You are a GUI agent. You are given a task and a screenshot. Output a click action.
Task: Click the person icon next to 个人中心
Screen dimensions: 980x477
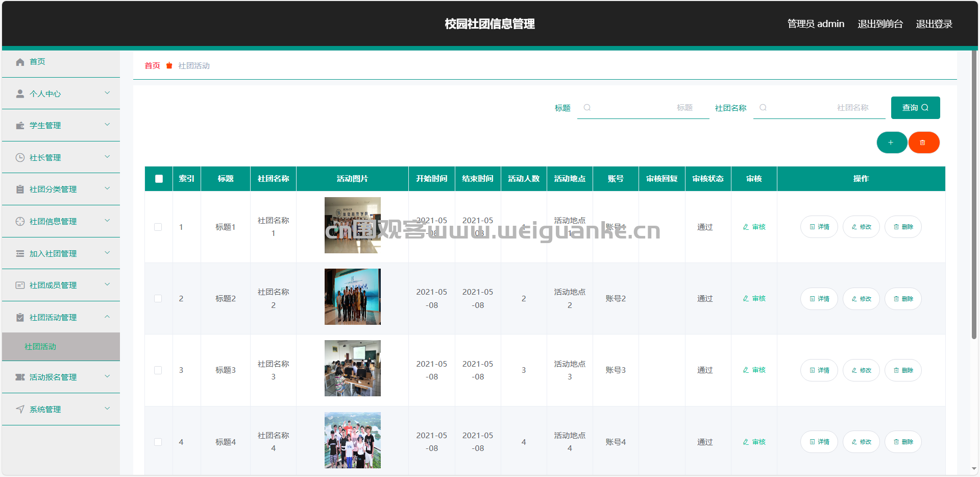click(20, 94)
